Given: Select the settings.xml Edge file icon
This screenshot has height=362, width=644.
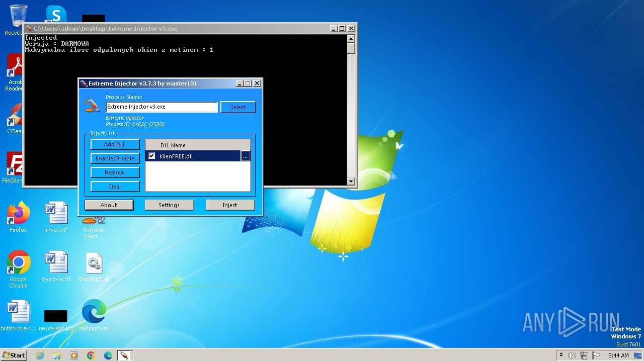Looking at the screenshot, I should pyautogui.click(x=94, y=316).
